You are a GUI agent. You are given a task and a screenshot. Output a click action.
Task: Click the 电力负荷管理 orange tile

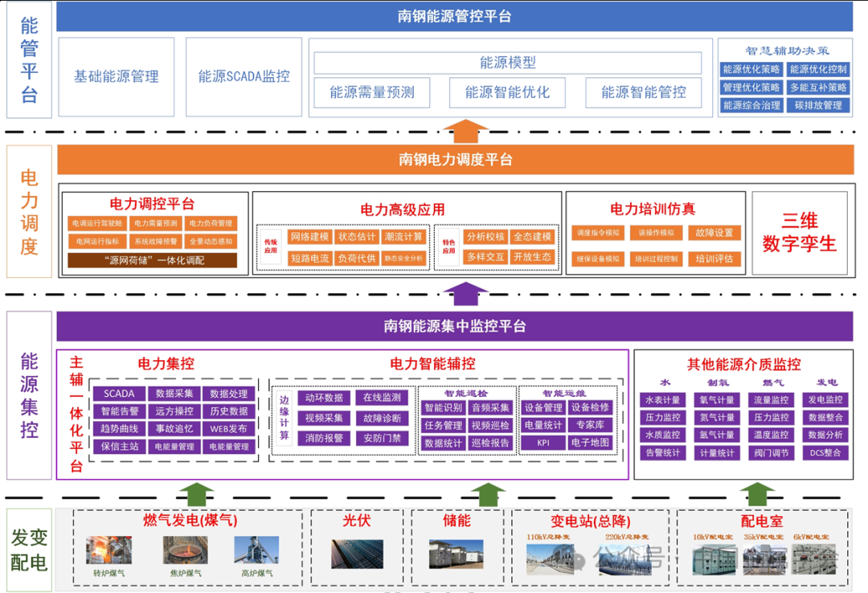coord(211,223)
